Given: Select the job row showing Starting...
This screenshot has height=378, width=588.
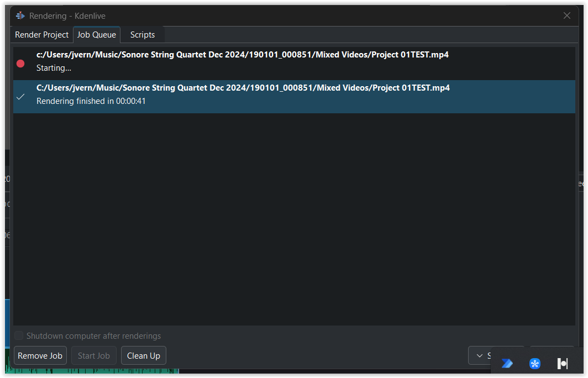Looking at the screenshot, I should (x=294, y=64).
